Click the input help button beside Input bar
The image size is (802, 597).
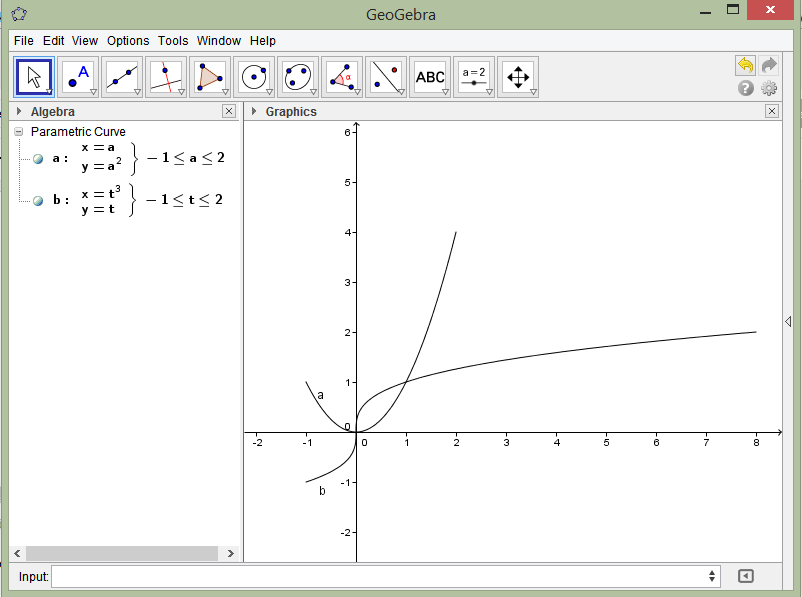tap(746, 576)
